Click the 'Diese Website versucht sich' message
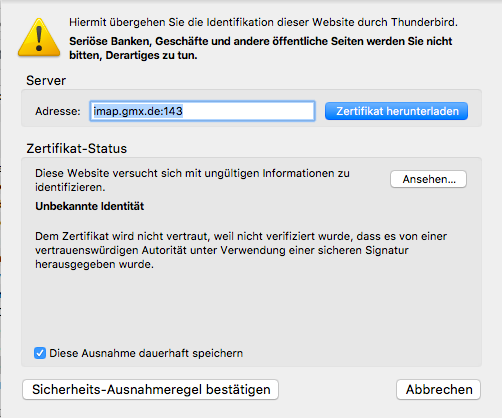 coord(192,180)
